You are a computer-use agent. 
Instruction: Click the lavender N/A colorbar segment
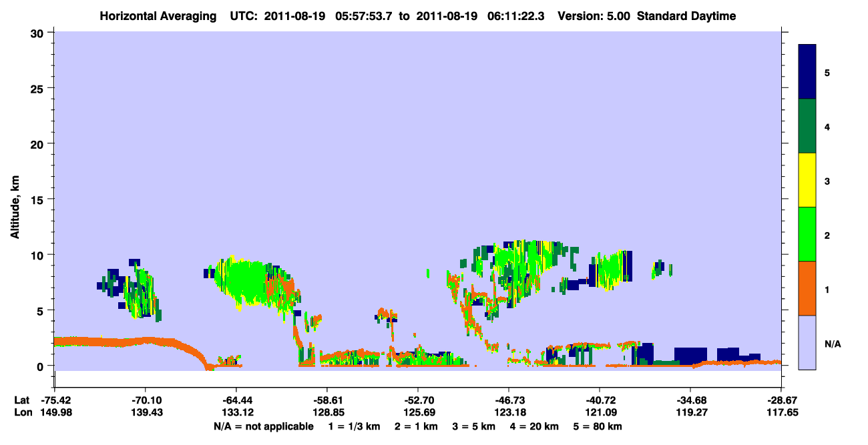click(807, 342)
